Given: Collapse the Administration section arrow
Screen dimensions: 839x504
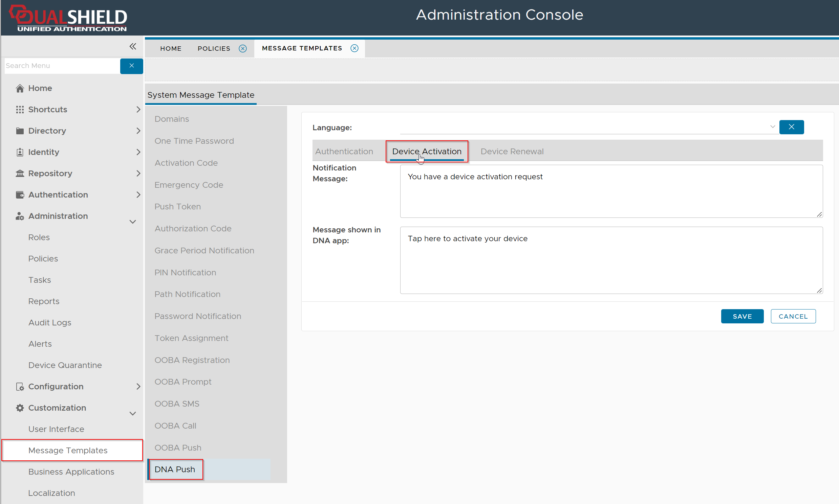Looking at the screenshot, I should coord(133,222).
